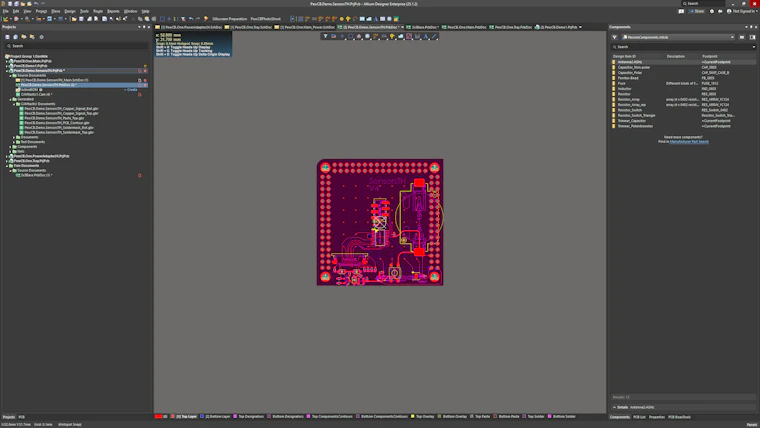Click the red LS layer set color swatch
Viewport: 760px width, 428px height.
(x=158, y=416)
